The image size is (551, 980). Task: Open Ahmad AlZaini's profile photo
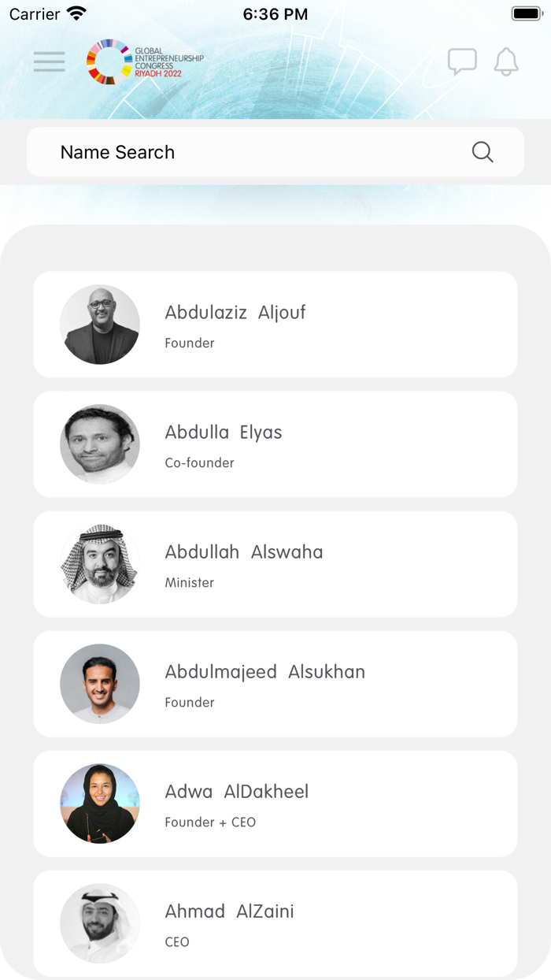[100, 923]
